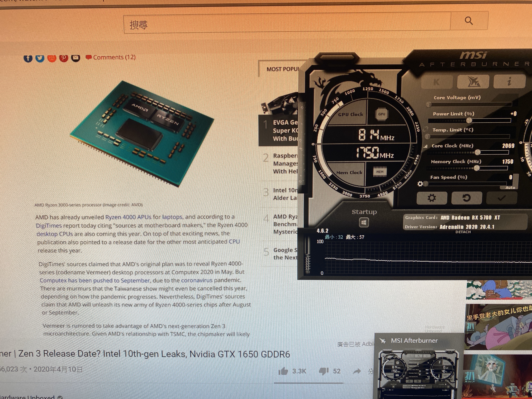
Task: Click the Core Clock slider handle
Action: [477, 152]
